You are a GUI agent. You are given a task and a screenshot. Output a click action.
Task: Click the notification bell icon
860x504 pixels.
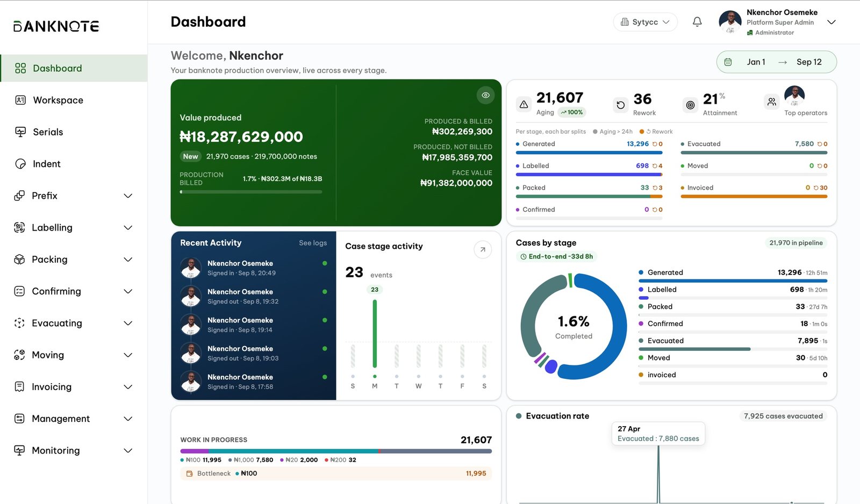click(x=697, y=22)
